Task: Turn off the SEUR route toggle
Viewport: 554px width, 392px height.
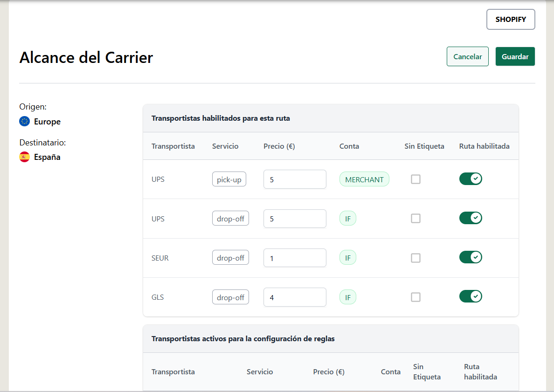Action: coord(471,257)
